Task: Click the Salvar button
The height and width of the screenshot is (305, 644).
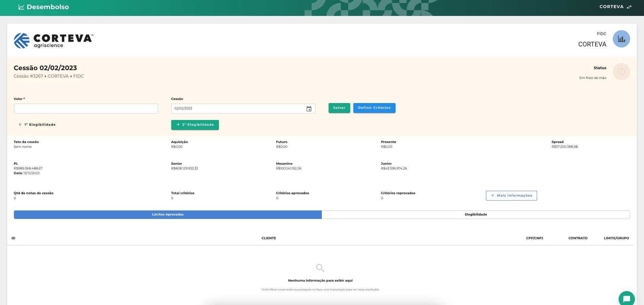Action: pyautogui.click(x=339, y=108)
